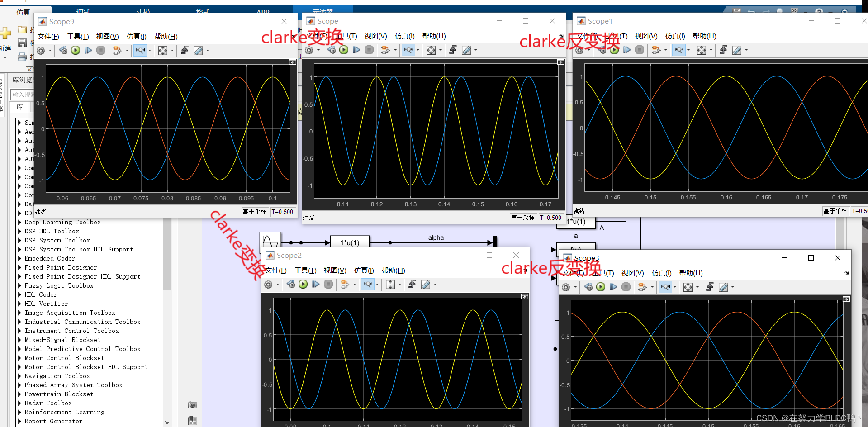
Task: Open 工具(T) menu in Scope9
Action: click(x=78, y=36)
